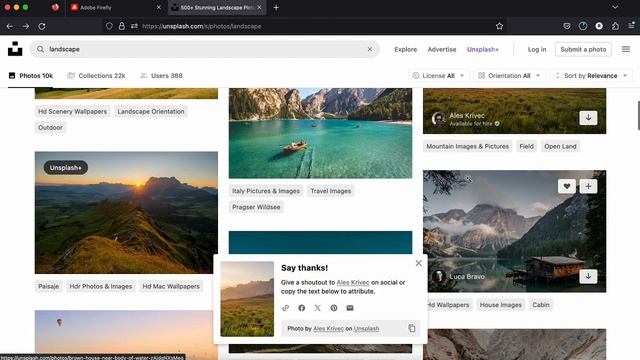Open a new browser tab with plus icon
This screenshot has height=360, width=640.
(276, 7)
